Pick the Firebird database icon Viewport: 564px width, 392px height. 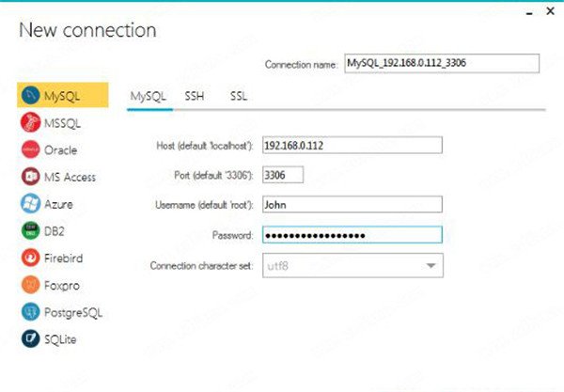[29, 258]
